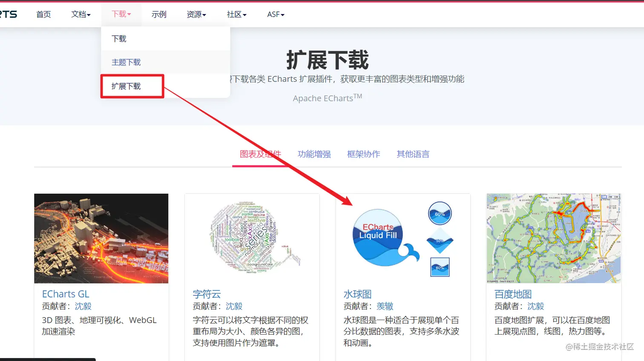
Task: Open the 示例 navigation item
Action: click(x=159, y=14)
